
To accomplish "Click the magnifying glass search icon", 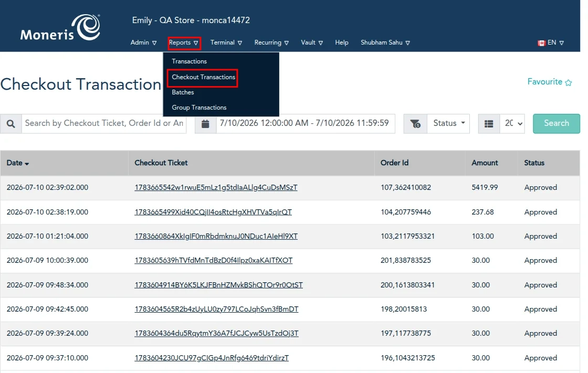I will pyautogui.click(x=11, y=124).
